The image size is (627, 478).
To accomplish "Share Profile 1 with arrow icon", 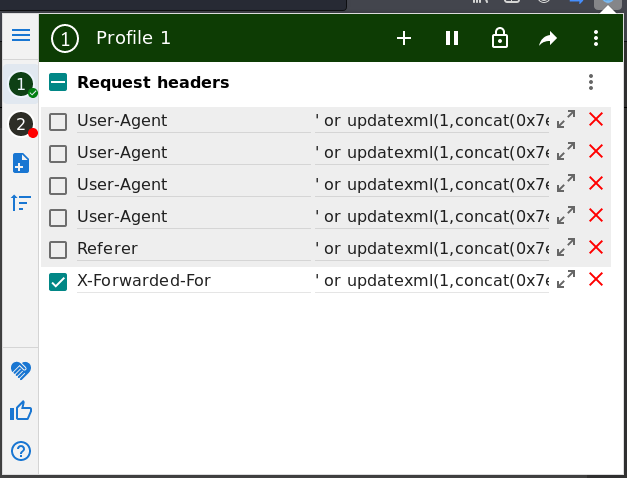I will pos(548,38).
